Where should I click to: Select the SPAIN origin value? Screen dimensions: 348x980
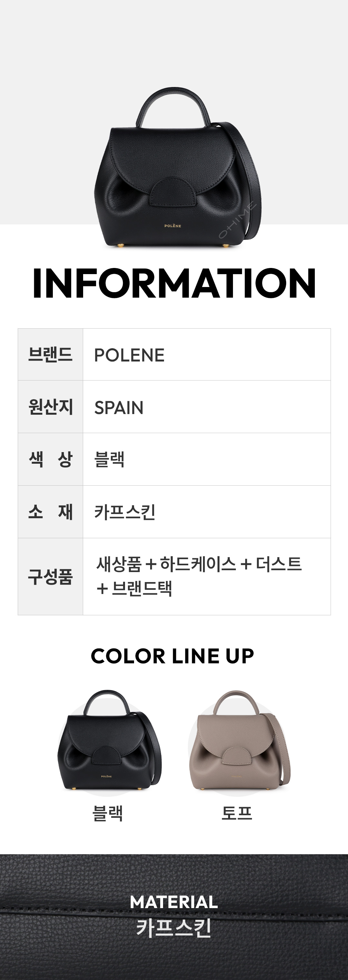tap(119, 408)
